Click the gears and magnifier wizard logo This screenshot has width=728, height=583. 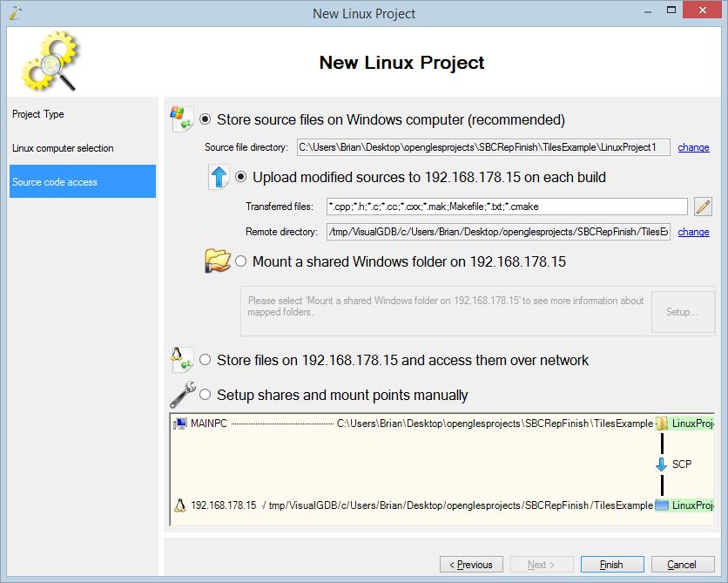[x=51, y=61]
